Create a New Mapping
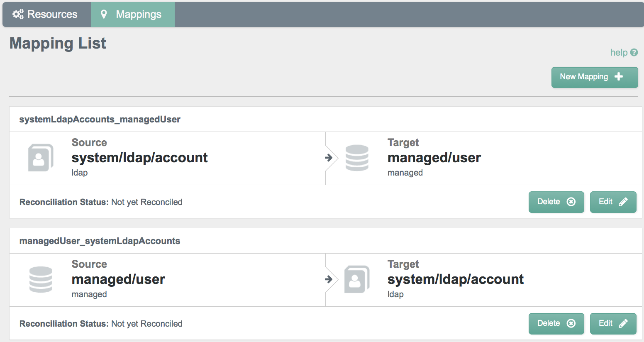Screen dimensions: 644x342 point(595,77)
